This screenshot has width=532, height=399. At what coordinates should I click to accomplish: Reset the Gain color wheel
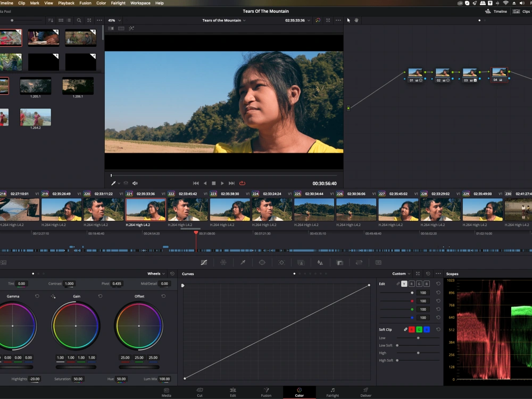pyautogui.click(x=100, y=296)
